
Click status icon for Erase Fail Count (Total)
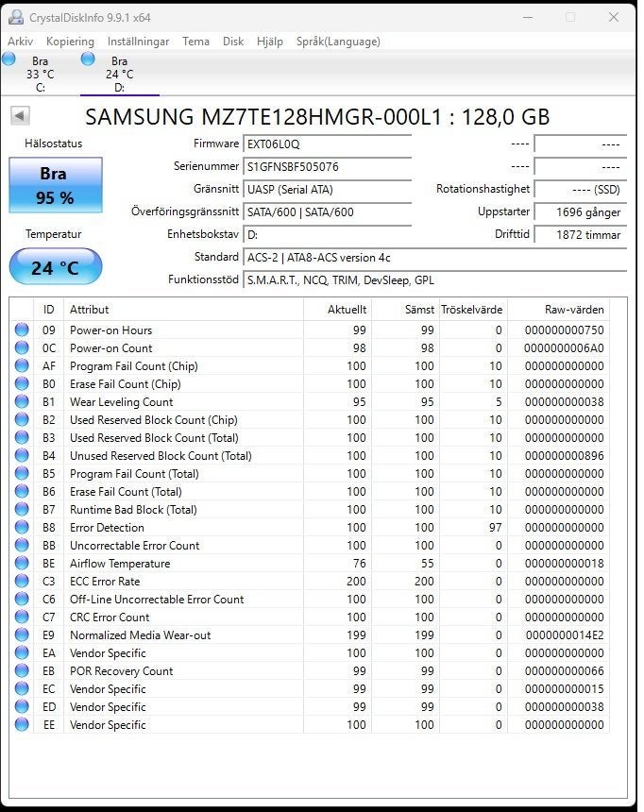point(22,491)
